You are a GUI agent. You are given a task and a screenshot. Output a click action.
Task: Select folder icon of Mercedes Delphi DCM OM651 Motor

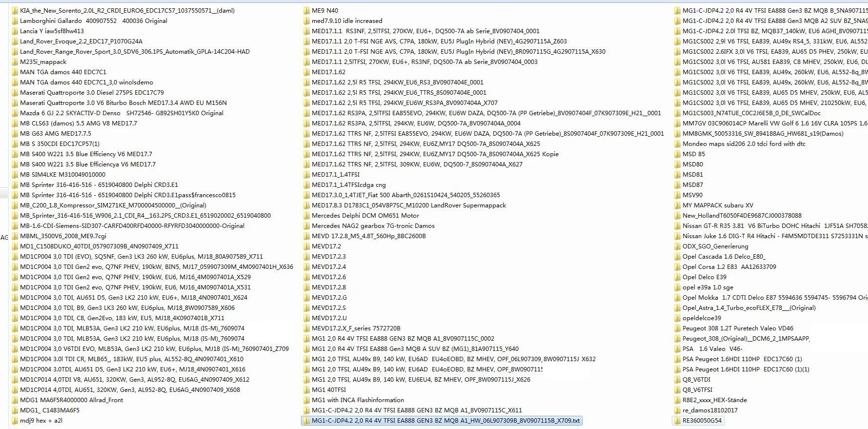pos(306,216)
